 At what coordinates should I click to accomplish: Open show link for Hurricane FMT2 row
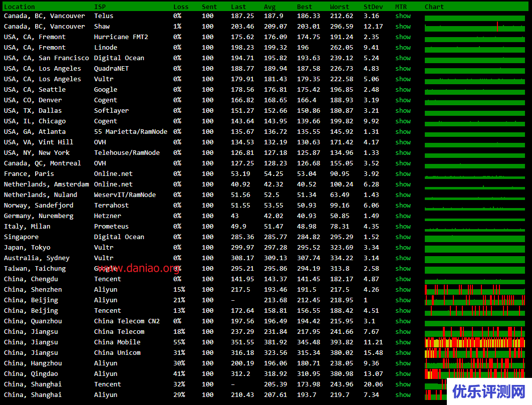[x=403, y=37]
